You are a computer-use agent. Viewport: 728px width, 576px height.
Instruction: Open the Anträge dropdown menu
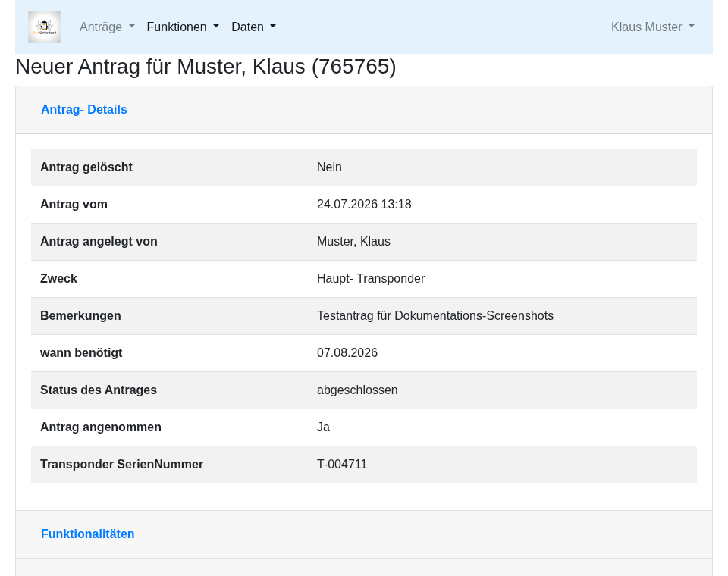(x=107, y=27)
